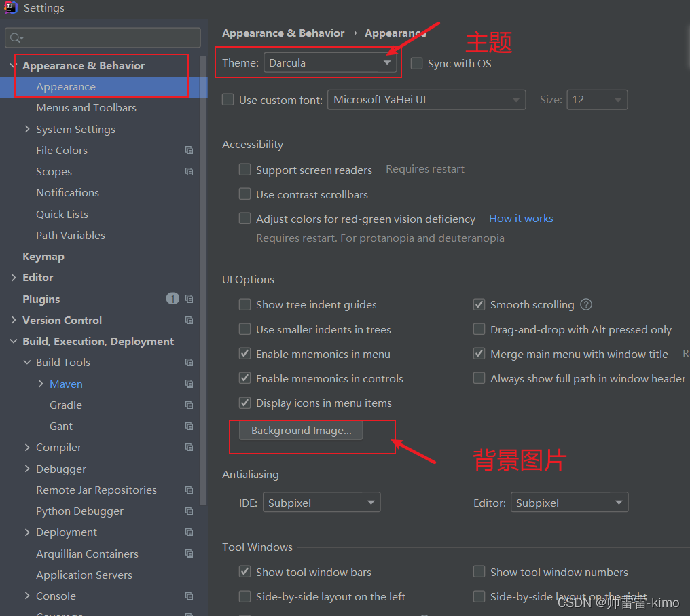Image resolution: width=690 pixels, height=616 pixels.
Task: Click the Plugins update count badge
Action: pos(172,300)
